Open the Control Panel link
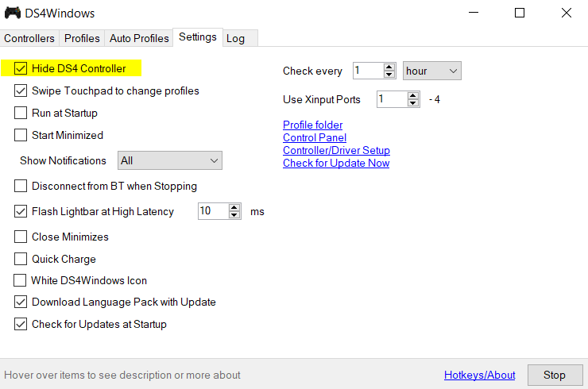This screenshot has height=389, width=588. click(315, 137)
